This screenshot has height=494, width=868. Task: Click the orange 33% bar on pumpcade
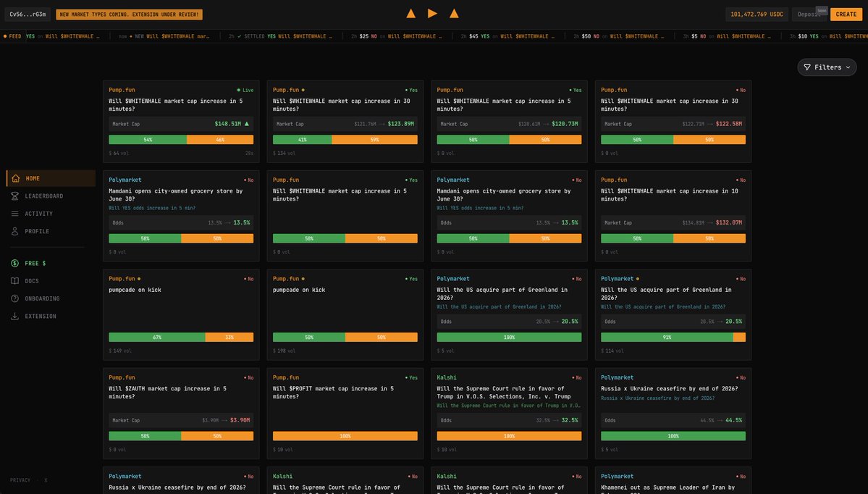(x=229, y=338)
